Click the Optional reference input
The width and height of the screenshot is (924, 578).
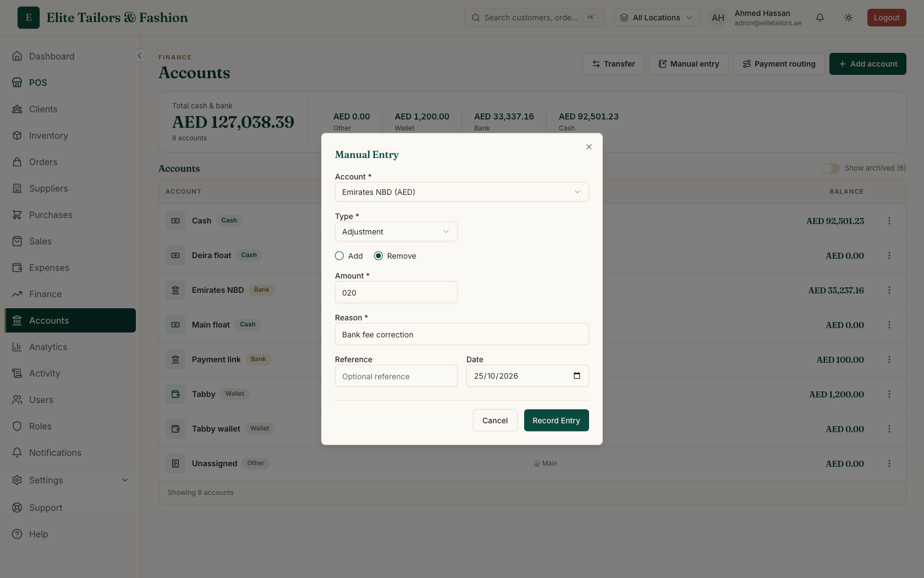point(396,376)
